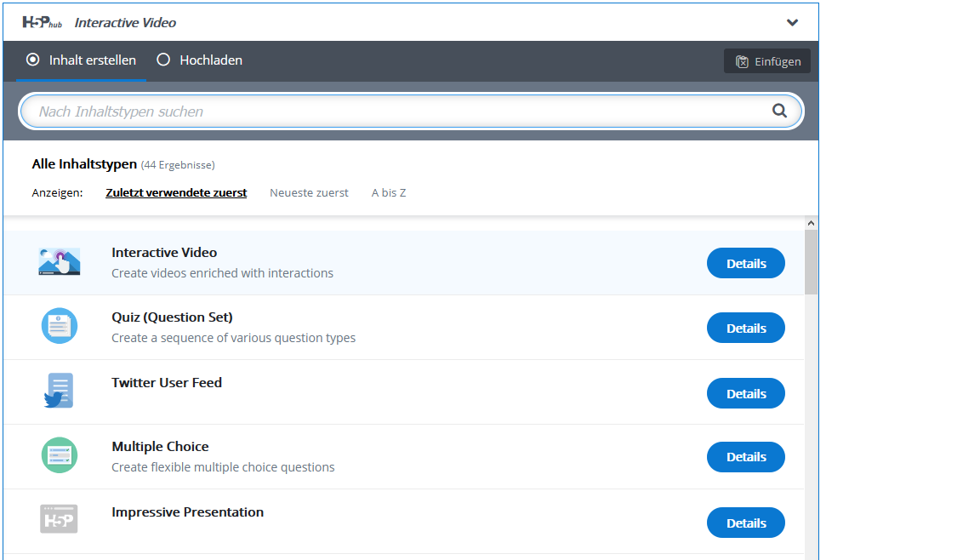
Task: Click the Interactive Video icon
Action: (60, 262)
